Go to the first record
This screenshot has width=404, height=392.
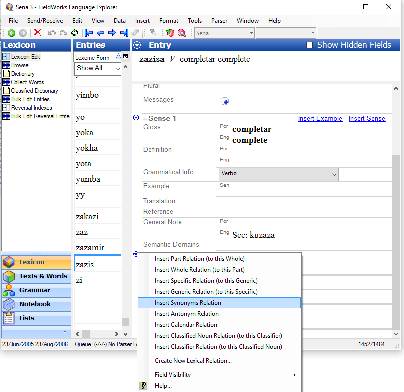[89, 33]
